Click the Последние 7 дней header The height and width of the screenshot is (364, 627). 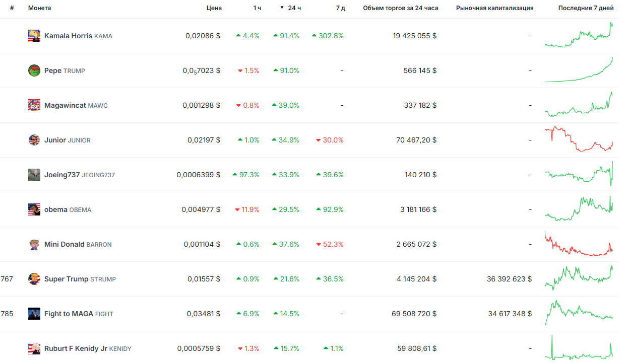[586, 8]
